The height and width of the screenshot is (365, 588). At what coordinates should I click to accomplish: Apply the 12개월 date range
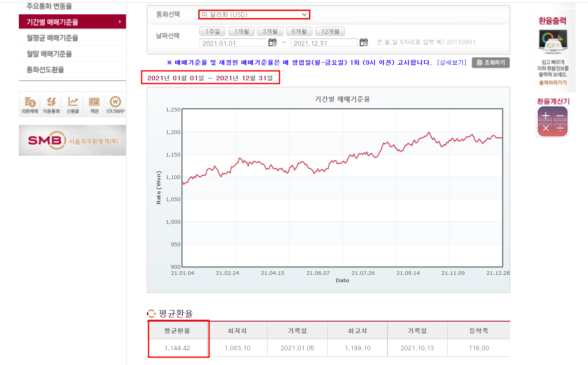click(x=330, y=31)
